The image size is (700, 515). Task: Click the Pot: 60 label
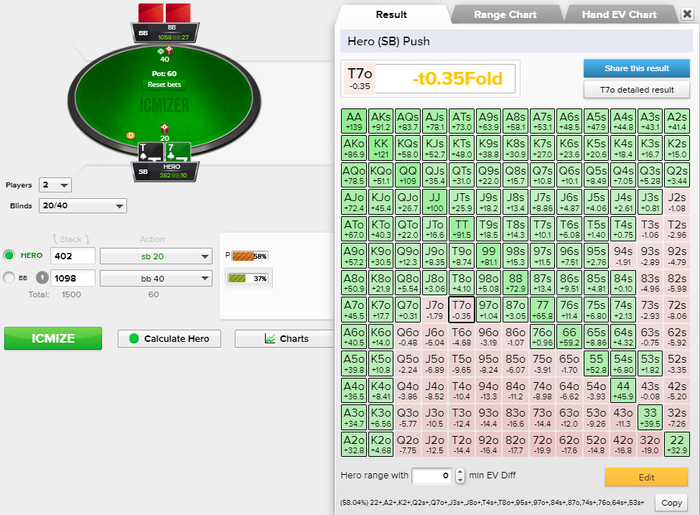[x=164, y=74]
